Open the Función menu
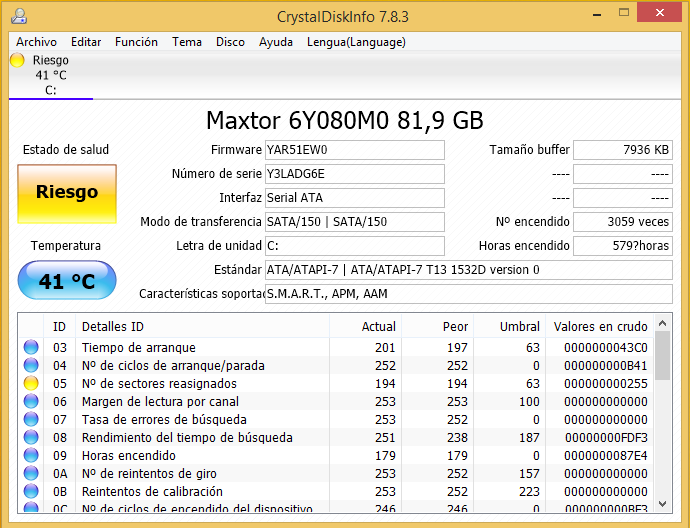This screenshot has height=528, width=690. click(136, 42)
